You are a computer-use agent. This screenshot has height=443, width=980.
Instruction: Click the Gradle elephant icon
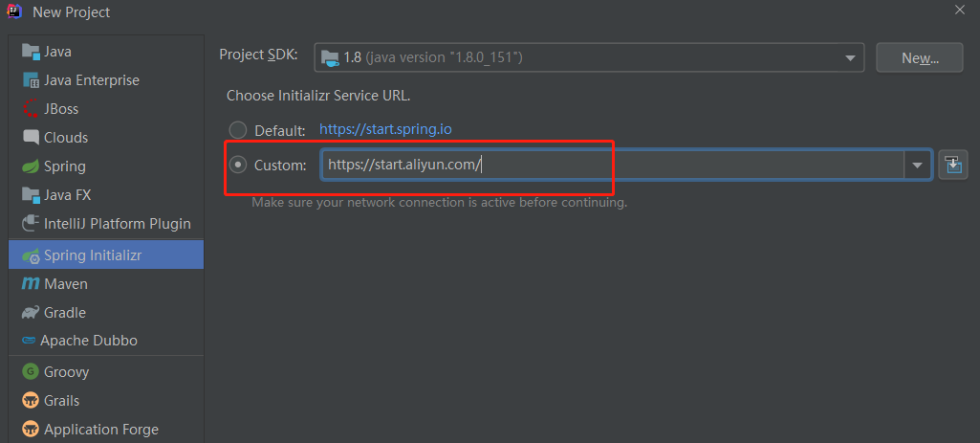click(x=31, y=312)
